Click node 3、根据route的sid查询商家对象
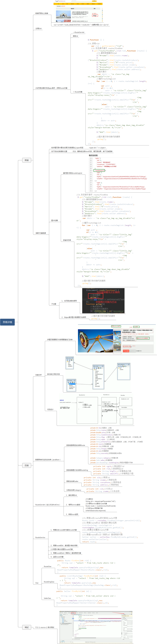Viewport: 157px width, 644px height. (x=66, y=553)
